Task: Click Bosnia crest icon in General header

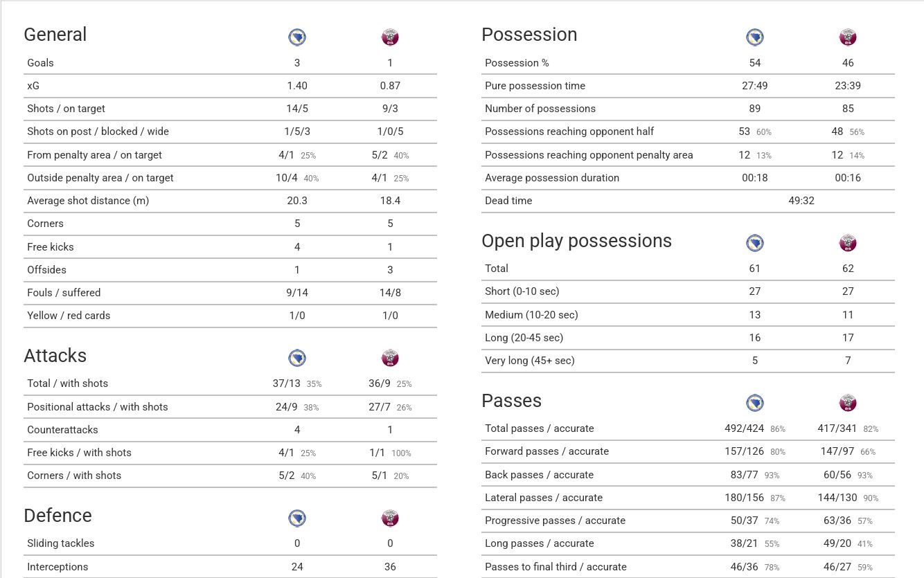Action: (x=297, y=37)
